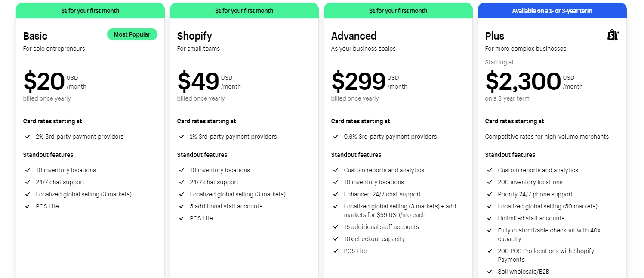Click checkmark beside Advanced 0.6% 3rd-party payment providers
This screenshot has width=644, height=278.
[336, 137]
